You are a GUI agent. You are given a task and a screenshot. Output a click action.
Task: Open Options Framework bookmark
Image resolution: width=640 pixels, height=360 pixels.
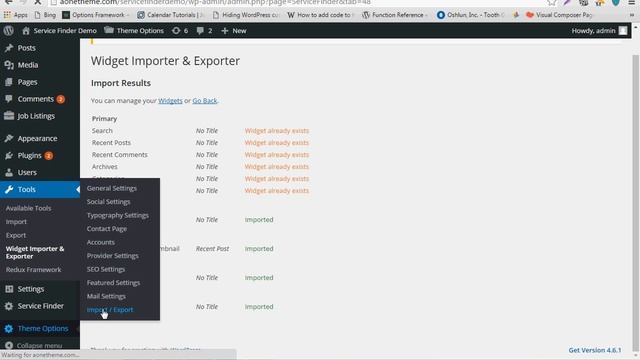click(x=95, y=15)
